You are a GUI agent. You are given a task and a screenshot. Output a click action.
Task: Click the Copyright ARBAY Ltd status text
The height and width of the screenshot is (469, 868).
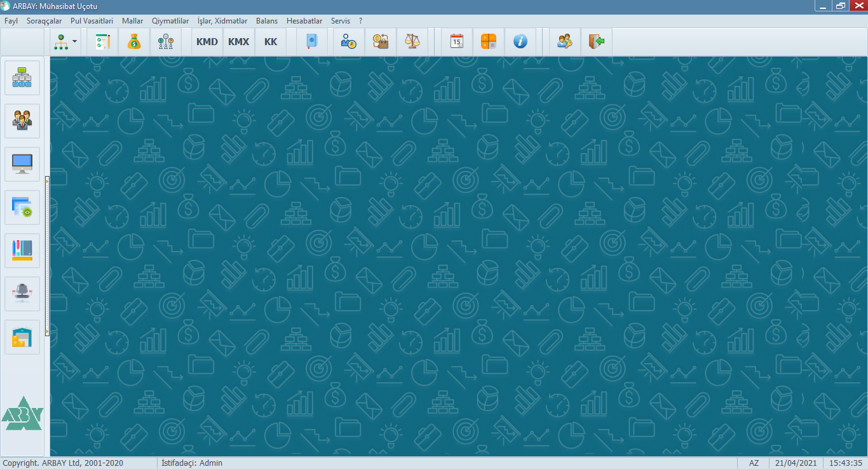pyautogui.click(x=64, y=463)
